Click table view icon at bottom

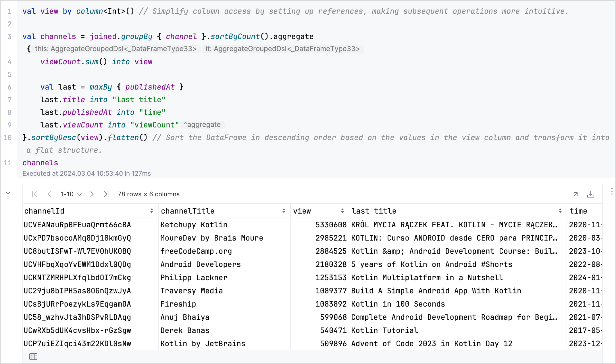point(33,357)
